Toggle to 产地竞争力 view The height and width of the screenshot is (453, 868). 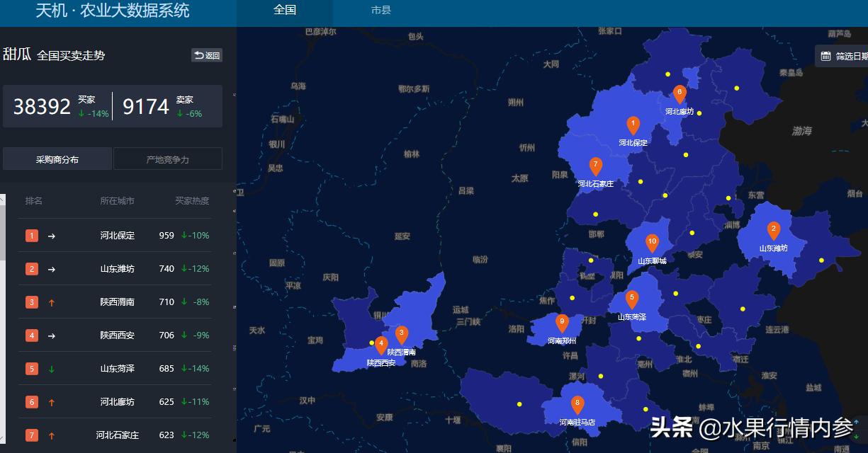pos(168,159)
